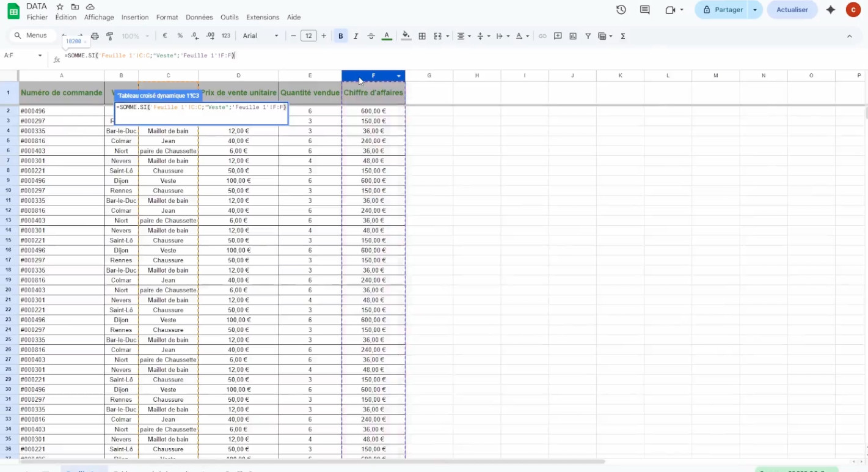
Task: Decrease the decimal places
Action: [x=195, y=36]
